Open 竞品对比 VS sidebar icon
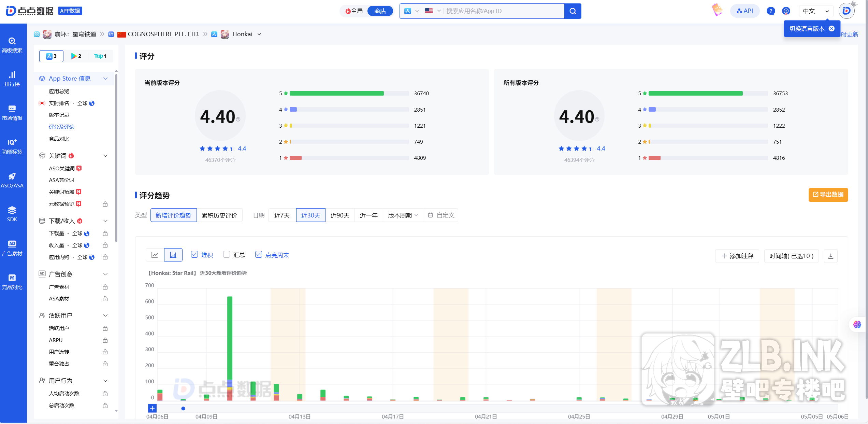 pos(12,282)
